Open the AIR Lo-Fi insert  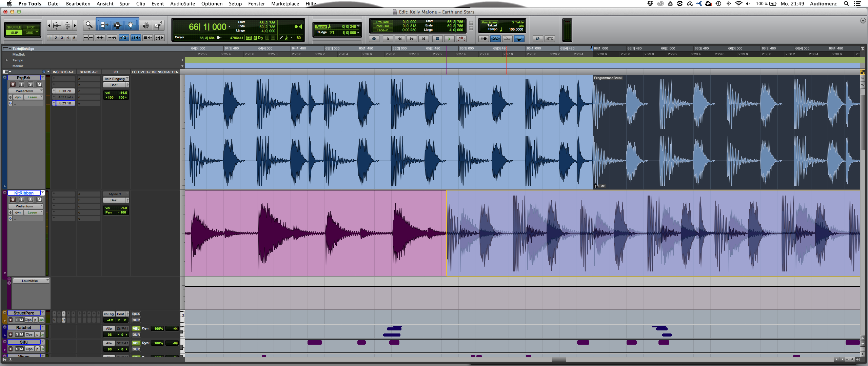click(x=65, y=97)
